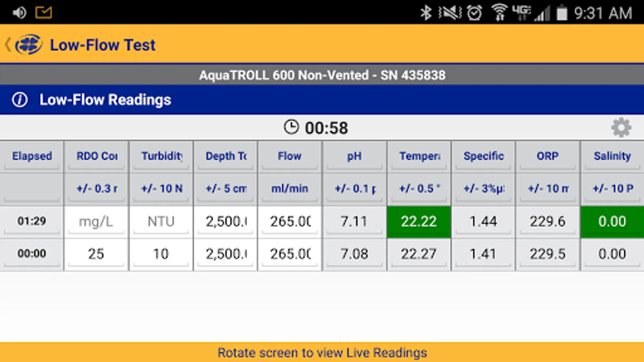Tap the +/- 0.1 pH tolerance cell

pyautogui.click(x=355, y=189)
